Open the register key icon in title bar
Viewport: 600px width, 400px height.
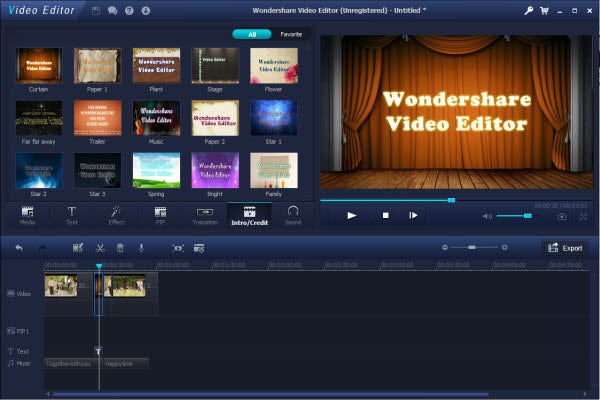tap(528, 10)
